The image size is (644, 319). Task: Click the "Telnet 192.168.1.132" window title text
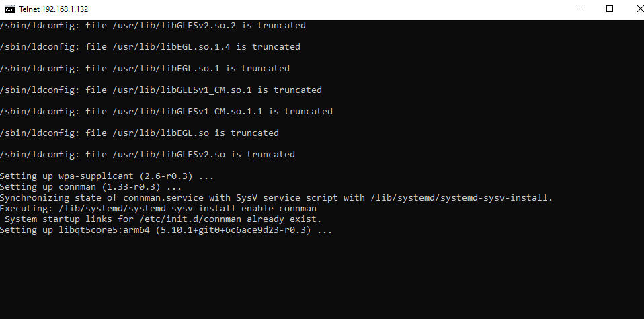54,9
